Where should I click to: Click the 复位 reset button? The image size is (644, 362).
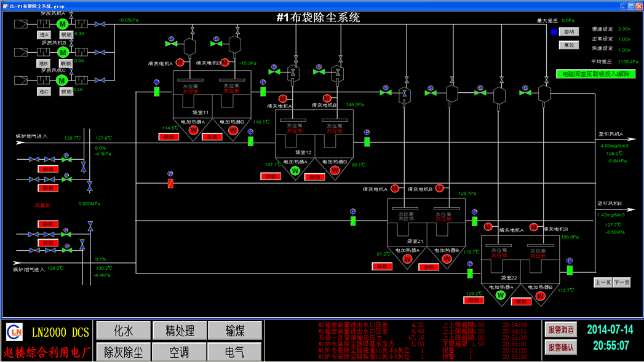pos(569,45)
